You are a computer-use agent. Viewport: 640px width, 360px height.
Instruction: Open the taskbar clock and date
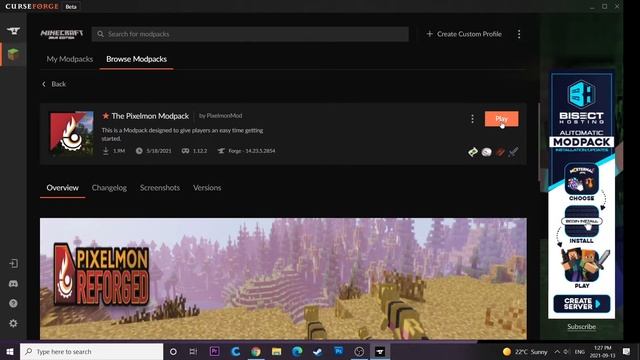(x=602, y=351)
